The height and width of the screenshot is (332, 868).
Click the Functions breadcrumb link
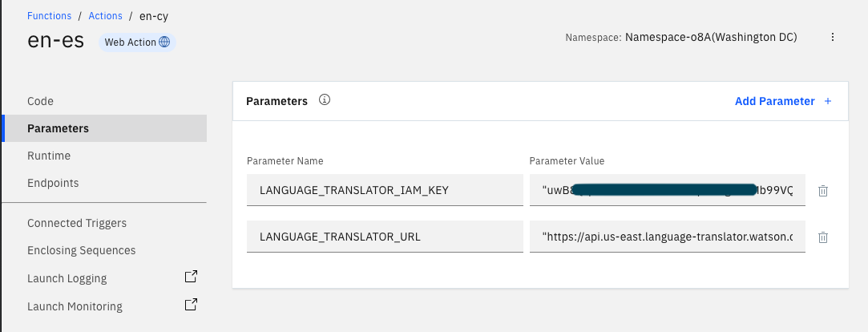pyautogui.click(x=49, y=16)
